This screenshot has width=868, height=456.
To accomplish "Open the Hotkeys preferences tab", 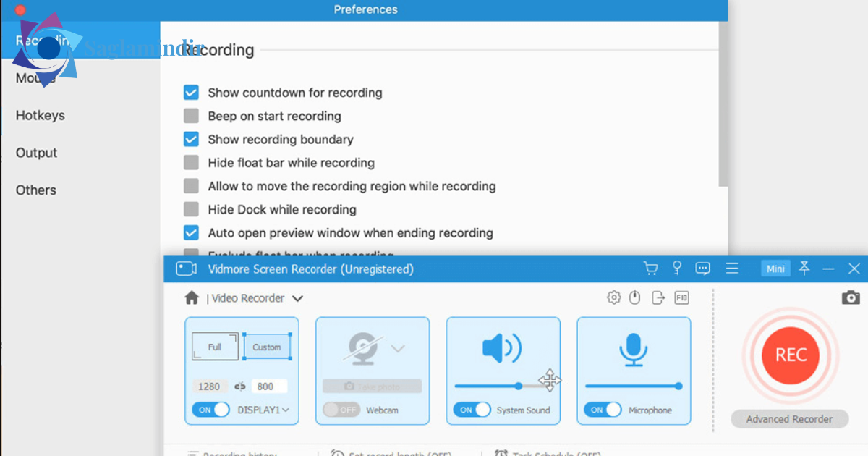I will 40,115.
